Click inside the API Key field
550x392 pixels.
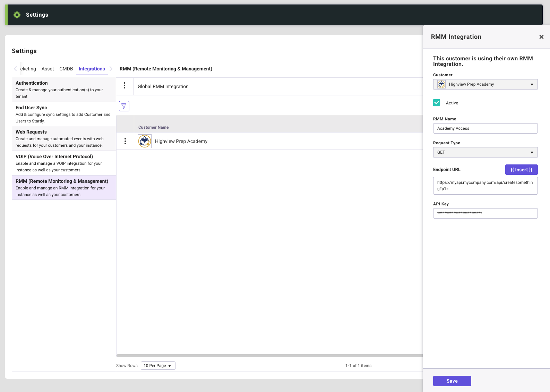pos(485,213)
